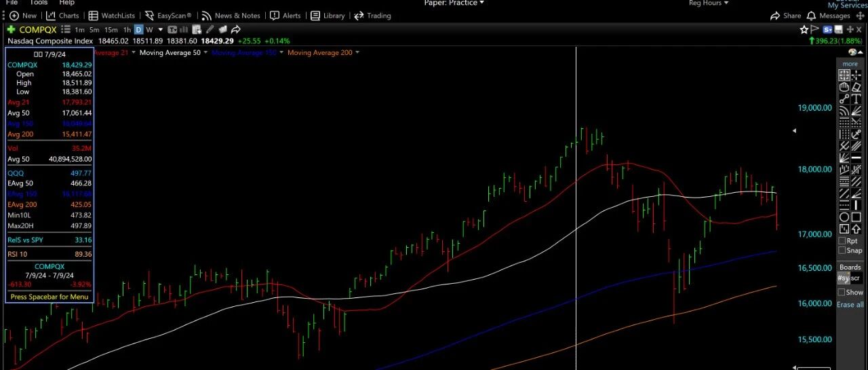Screen dimensions: 868x370
Task: Open the File menu
Action: [x=12, y=3]
